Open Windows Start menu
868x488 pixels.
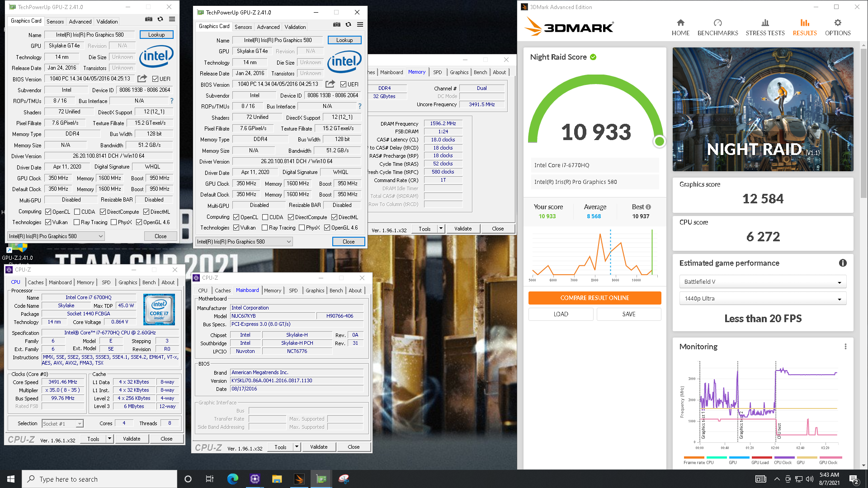(11, 479)
